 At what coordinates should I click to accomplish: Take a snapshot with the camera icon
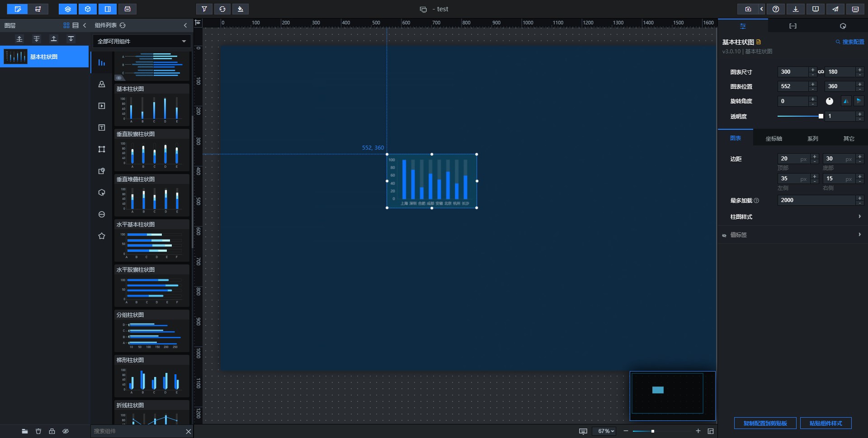pos(748,9)
